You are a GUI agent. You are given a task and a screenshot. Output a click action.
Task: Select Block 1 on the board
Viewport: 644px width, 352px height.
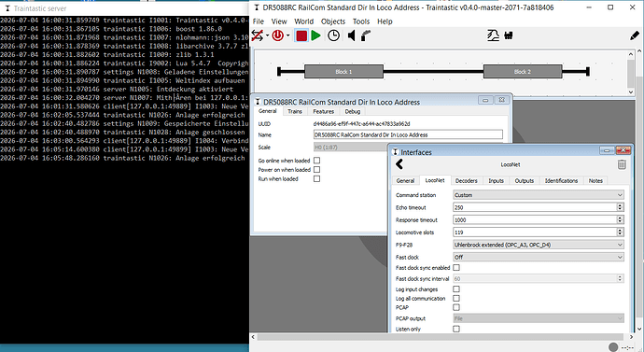tap(343, 72)
